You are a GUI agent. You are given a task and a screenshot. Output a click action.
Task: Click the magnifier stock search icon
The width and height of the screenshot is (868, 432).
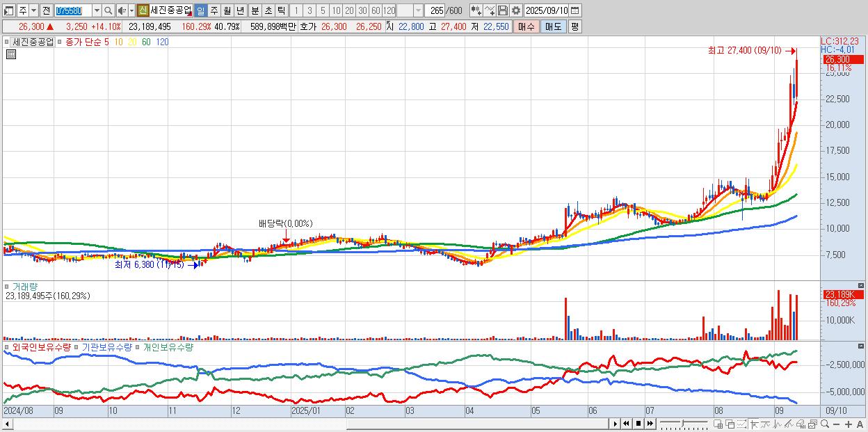(108, 10)
